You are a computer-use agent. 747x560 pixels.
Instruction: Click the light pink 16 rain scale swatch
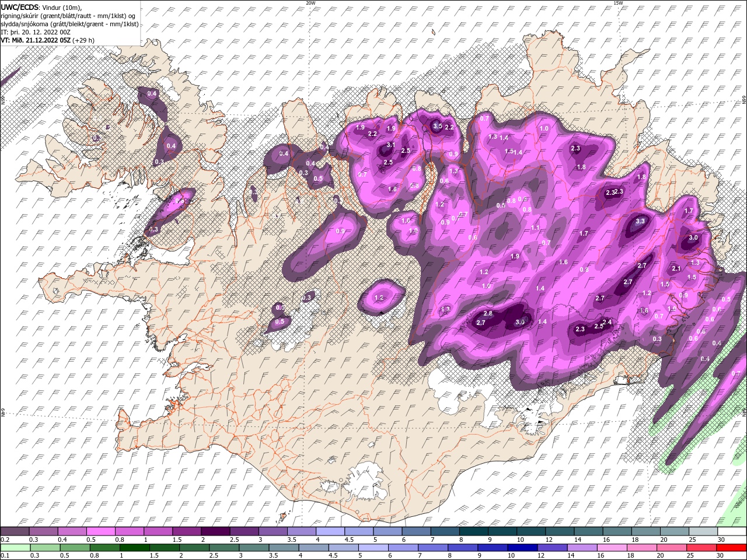click(x=612, y=548)
